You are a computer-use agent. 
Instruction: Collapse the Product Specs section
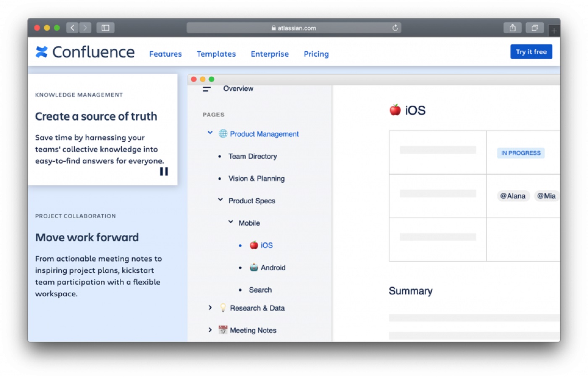click(220, 200)
